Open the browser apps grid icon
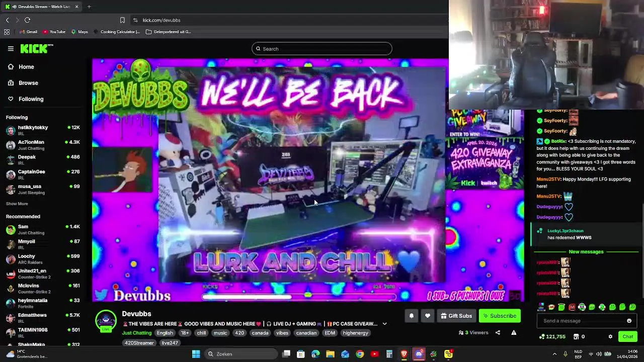This screenshot has height=362, width=644. click(x=7, y=32)
